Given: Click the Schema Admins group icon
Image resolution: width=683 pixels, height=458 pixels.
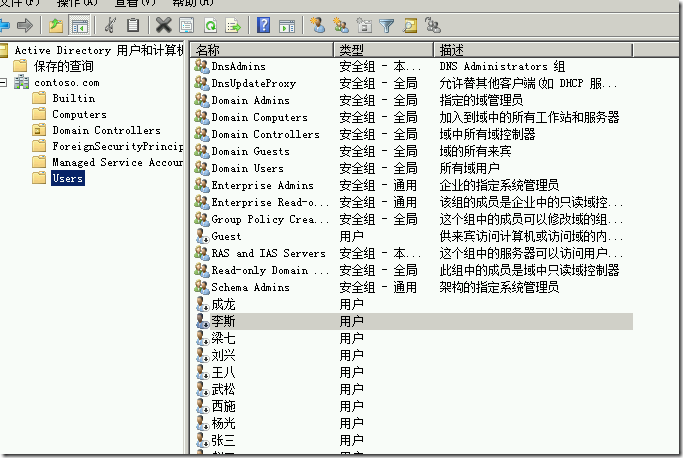Looking at the screenshot, I should 202,287.
